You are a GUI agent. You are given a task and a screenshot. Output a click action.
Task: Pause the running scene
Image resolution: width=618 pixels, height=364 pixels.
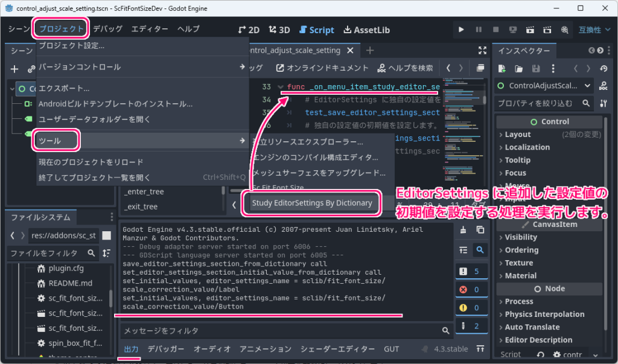(x=479, y=28)
